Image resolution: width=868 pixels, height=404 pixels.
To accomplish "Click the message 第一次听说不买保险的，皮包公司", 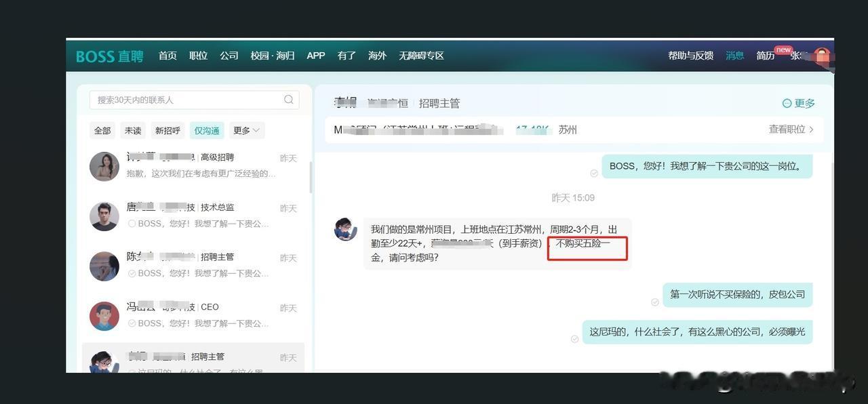I will click(738, 295).
